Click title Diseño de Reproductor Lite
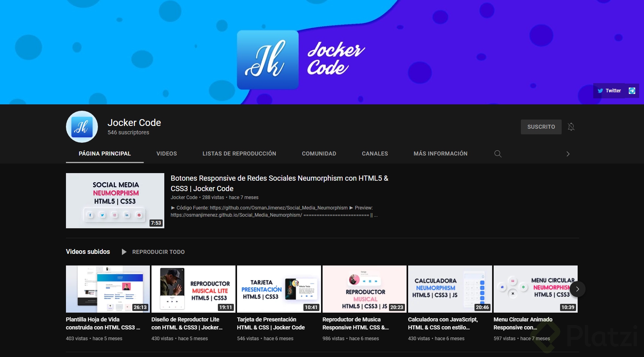Viewport: 644px width, 357px height. [187, 323]
